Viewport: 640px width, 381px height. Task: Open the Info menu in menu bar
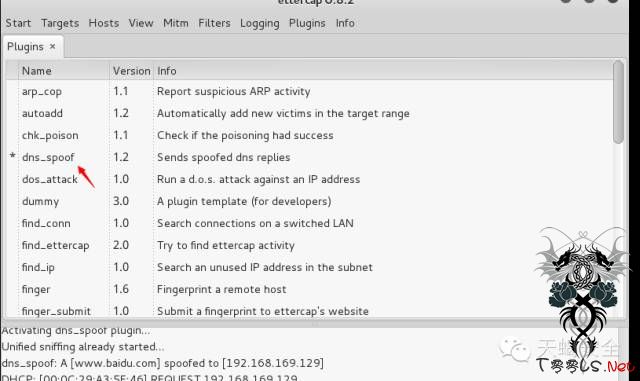click(345, 23)
